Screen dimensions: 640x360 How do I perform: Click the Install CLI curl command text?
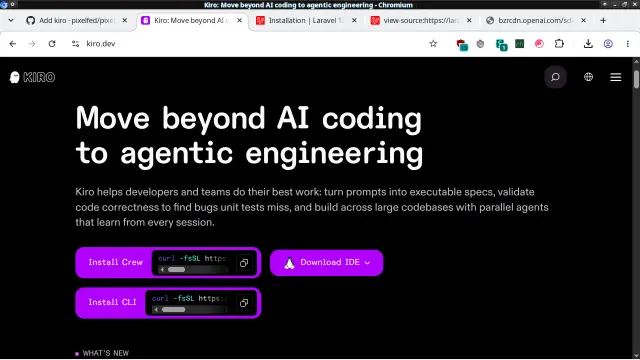(189, 298)
